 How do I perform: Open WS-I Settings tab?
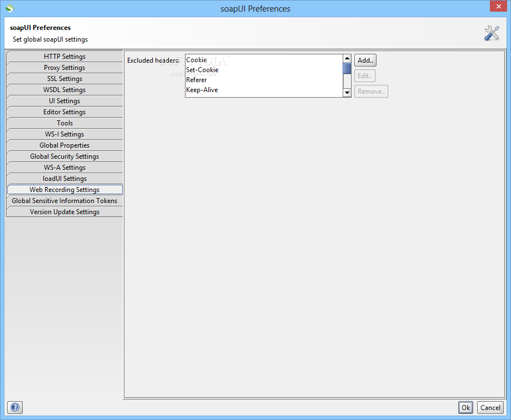point(64,134)
